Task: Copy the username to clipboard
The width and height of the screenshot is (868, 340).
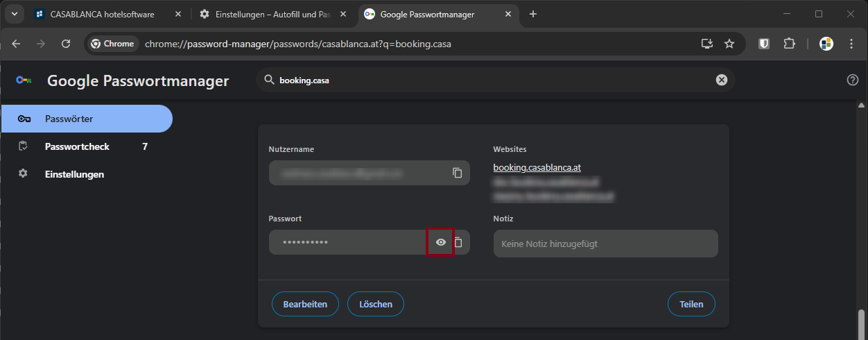Action: (x=457, y=173)
